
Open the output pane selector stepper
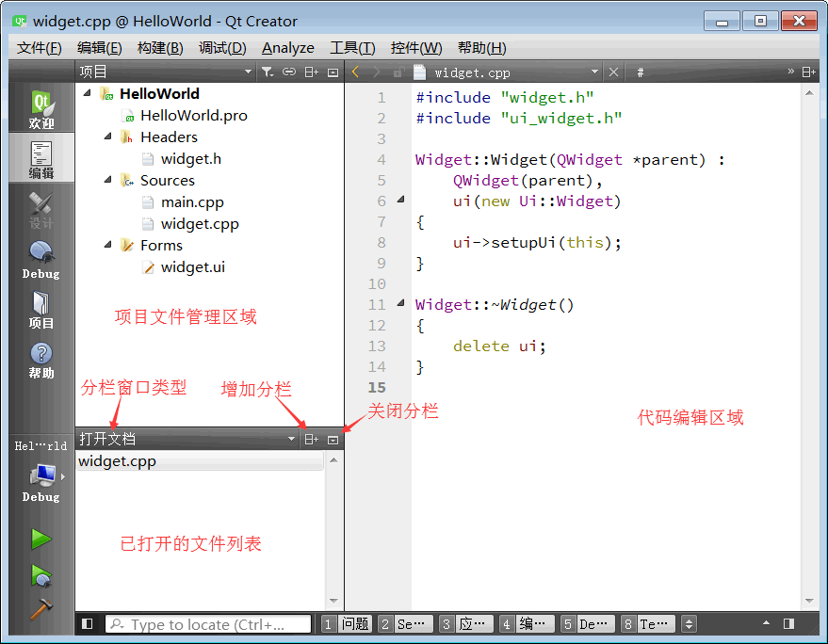[689, 624]
